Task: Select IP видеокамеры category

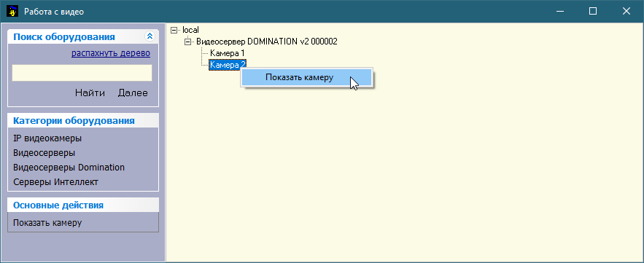Action: point(47,138)
